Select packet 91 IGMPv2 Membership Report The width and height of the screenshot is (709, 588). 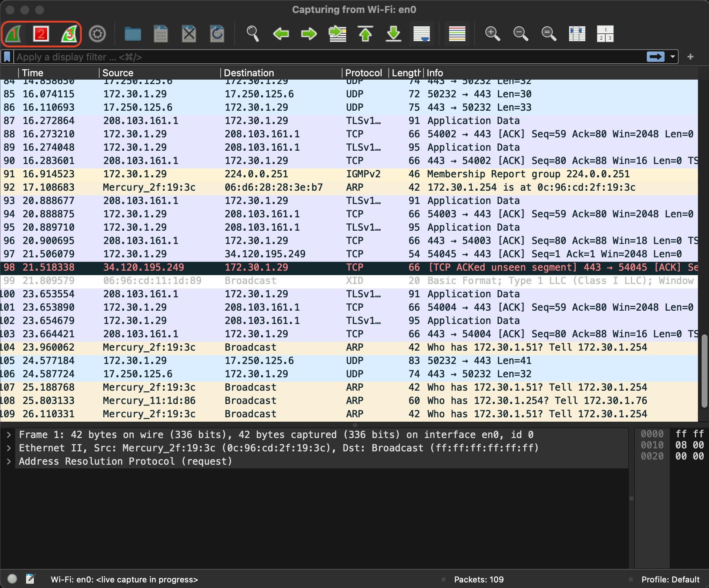pyautogui.click(x=349, y=174)
